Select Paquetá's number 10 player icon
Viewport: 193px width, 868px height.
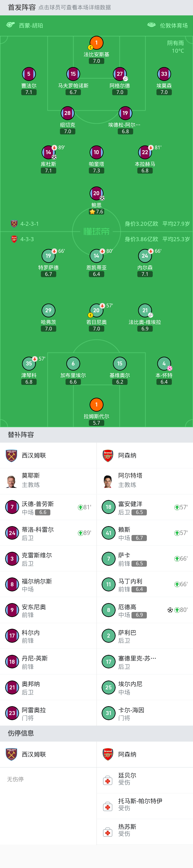[96, 152]
